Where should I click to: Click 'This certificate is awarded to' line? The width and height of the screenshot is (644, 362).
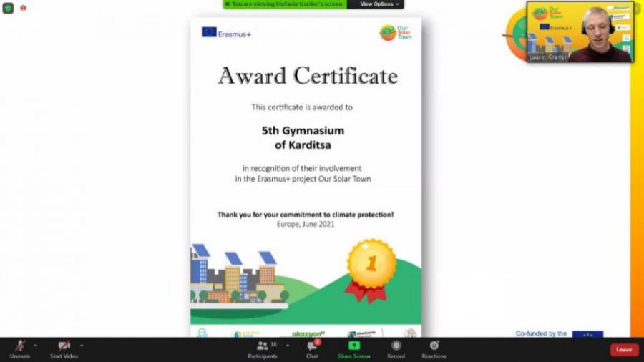pyautogui.click(x=302, y=107)
